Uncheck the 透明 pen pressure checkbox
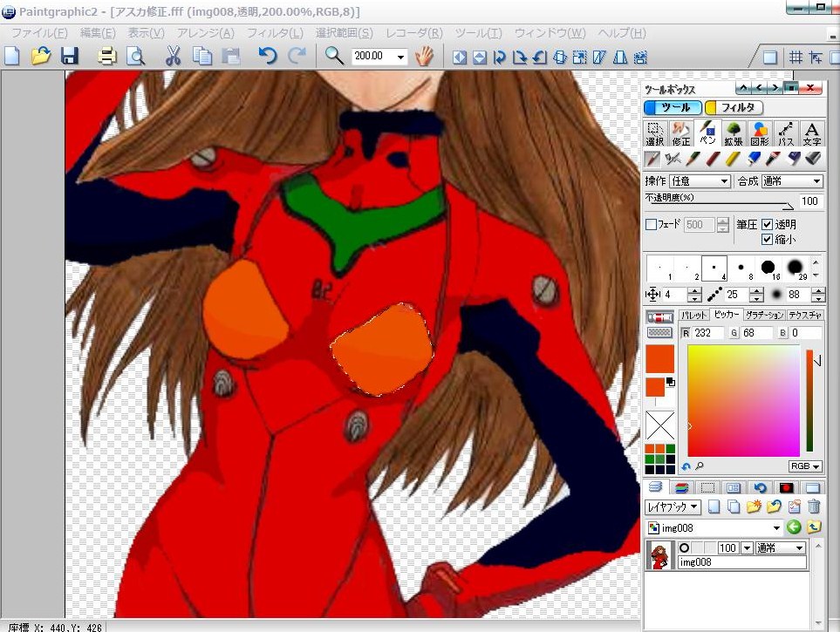Screen dimensions: 840x632 click(x=767, y=224)
